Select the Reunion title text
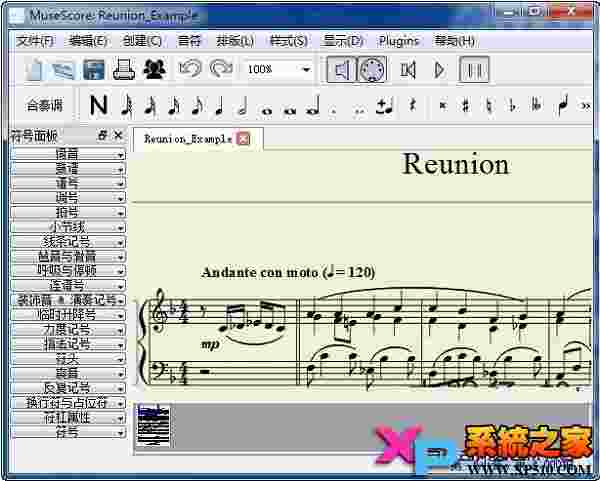Image resolution: width=600 pixels, height=481 pixels. (455, 165)
